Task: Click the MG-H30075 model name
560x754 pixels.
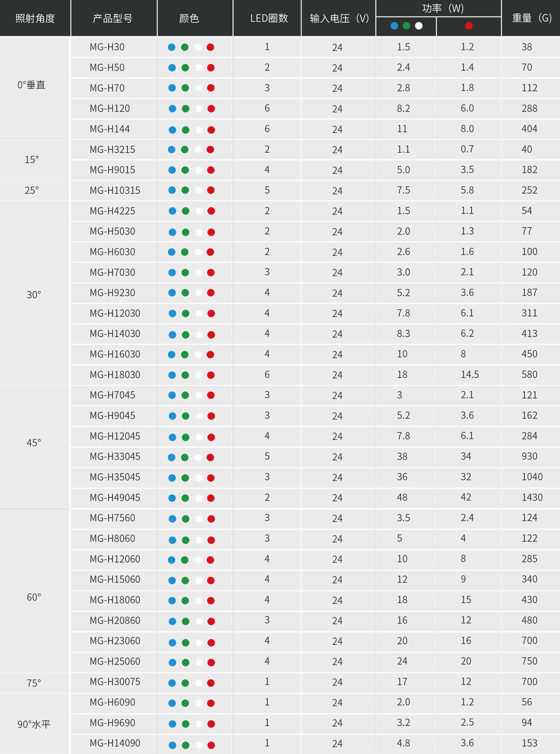Action: pyautogui.click(x=115, y=682)
